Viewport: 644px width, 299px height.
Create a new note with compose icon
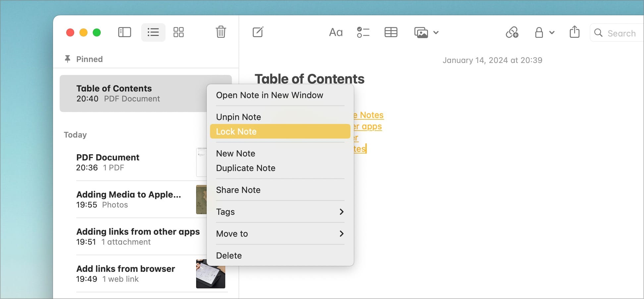point(258,32)
